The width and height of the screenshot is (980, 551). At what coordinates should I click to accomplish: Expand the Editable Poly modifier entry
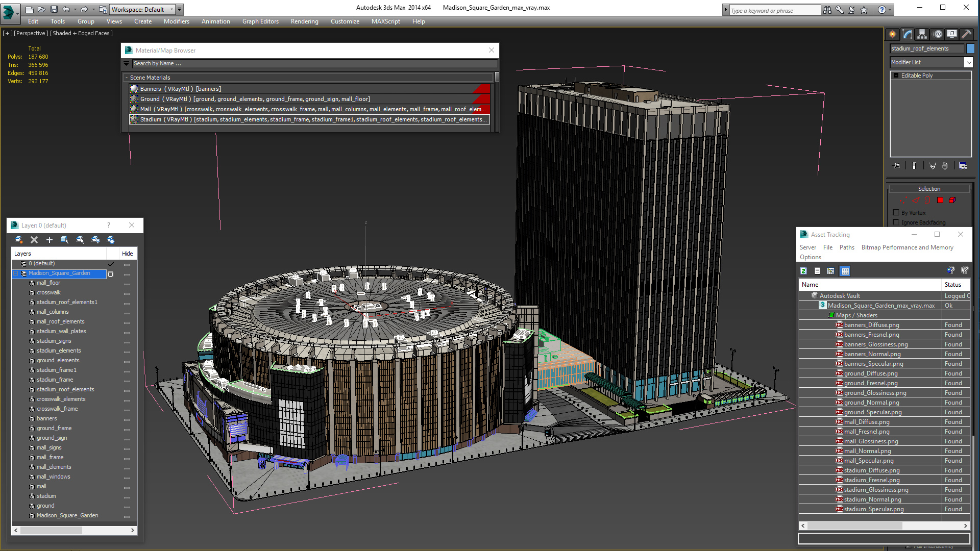(x=896, y=76)
